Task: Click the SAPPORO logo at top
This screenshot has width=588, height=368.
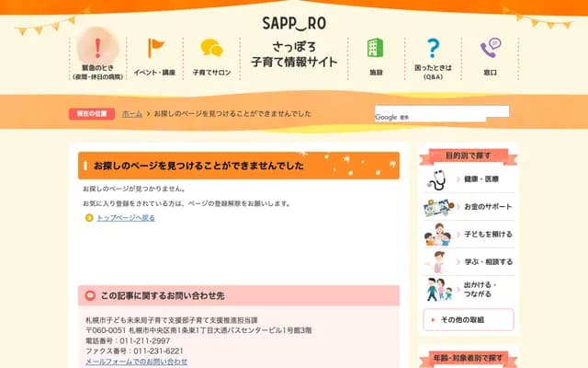Action: click(293, 20)
